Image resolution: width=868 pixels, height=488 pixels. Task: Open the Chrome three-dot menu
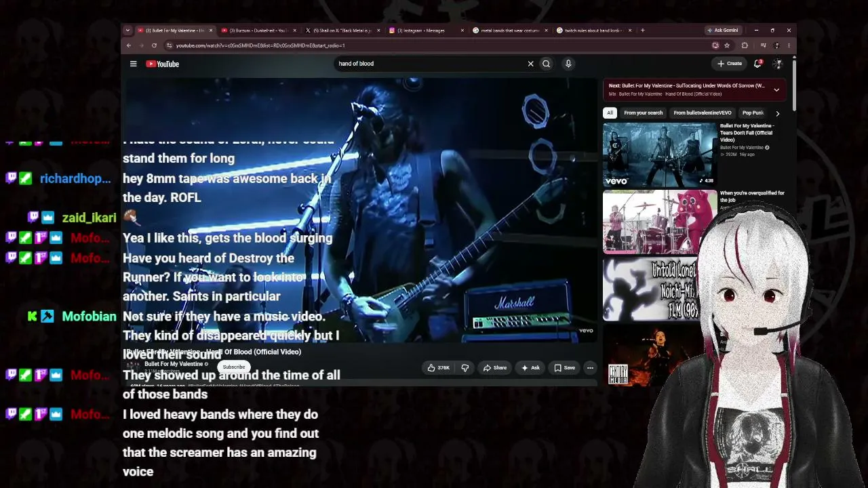click(789, 45)
